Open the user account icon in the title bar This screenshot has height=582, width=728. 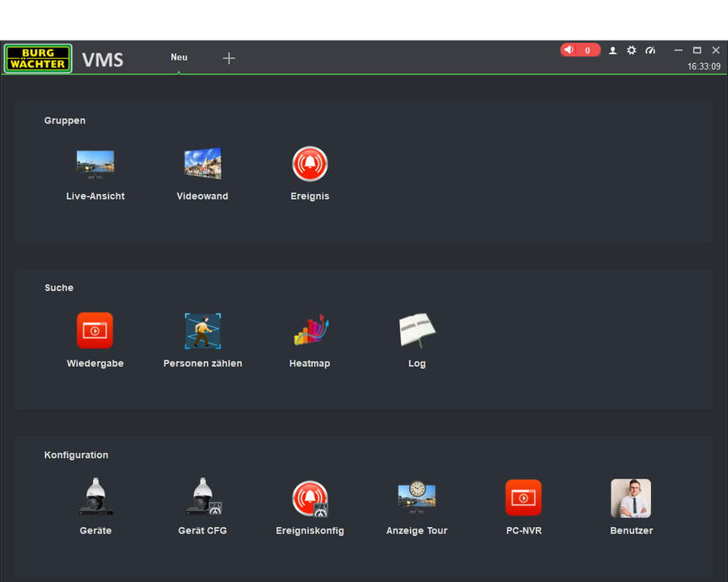[x=612, y=50]
